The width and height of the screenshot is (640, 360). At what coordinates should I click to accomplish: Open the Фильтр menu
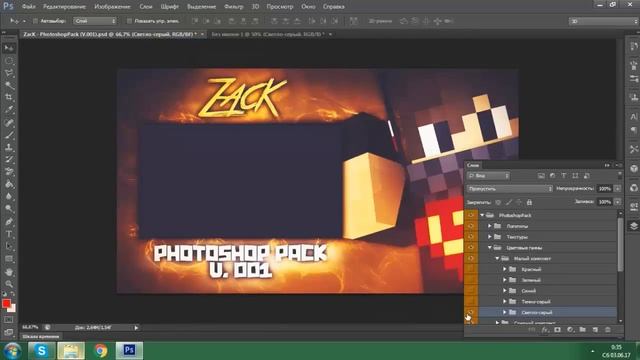[x=234, y=7]
